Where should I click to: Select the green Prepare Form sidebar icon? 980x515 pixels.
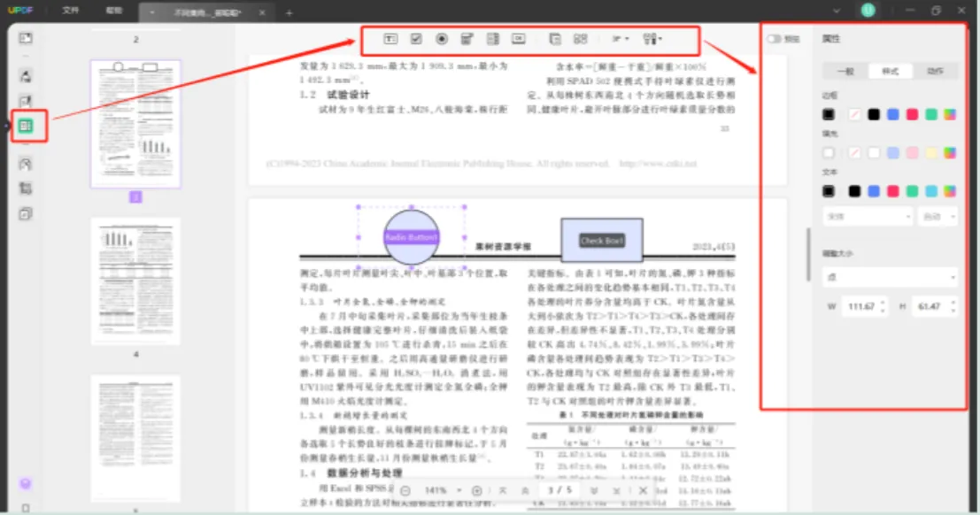(x=26, y=126)
